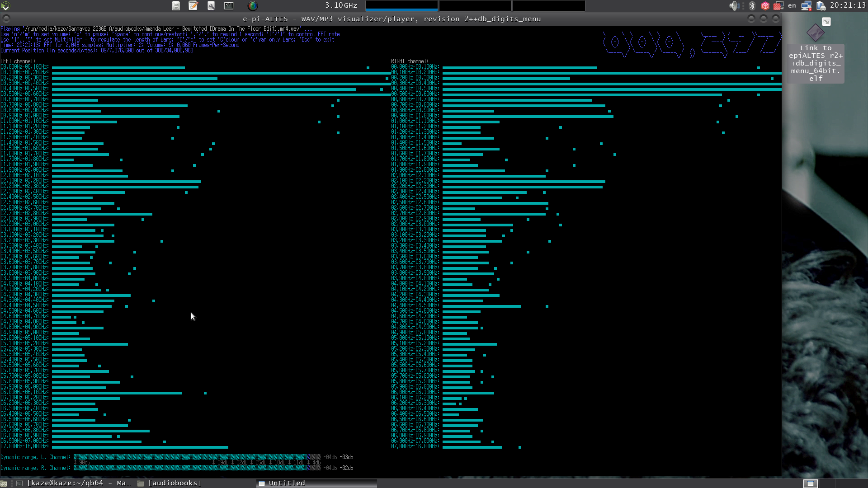
Task: Click the large 000,297 ASCII-art counter
Action: click(692, 44)
